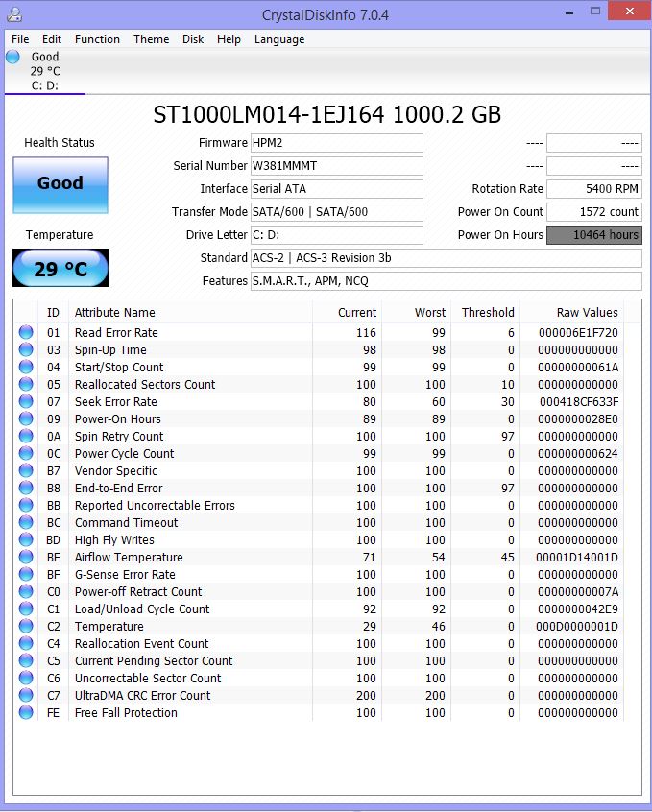652x812 pixels.
Task: Click raw value 000D0000001D
Action: (577, 627)
